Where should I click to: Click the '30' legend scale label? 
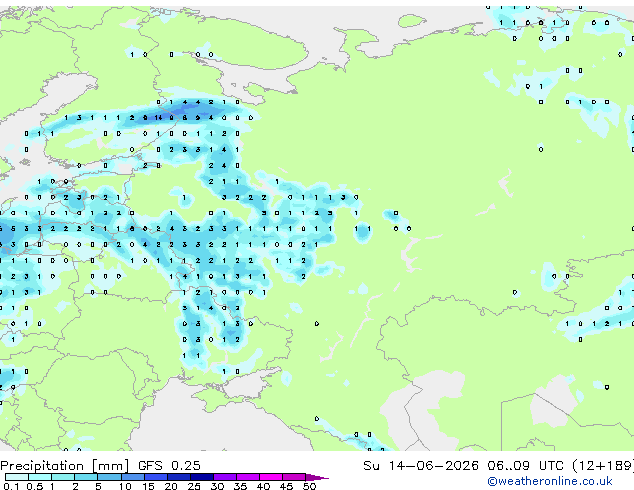(x=217, y=486)
